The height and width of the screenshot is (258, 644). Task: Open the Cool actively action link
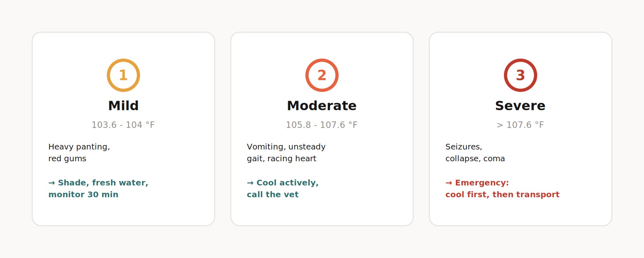pyautogui.click(x=283, y=189)
